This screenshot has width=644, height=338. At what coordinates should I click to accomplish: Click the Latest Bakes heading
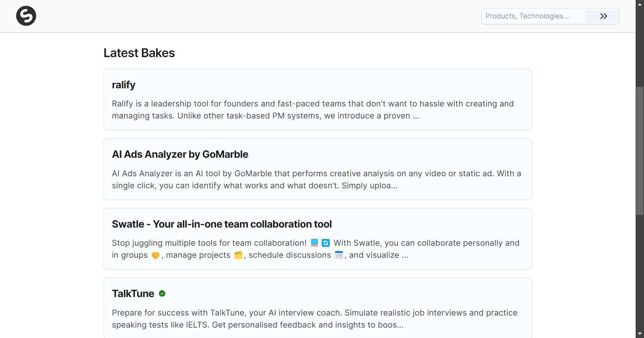click(139, 53)
